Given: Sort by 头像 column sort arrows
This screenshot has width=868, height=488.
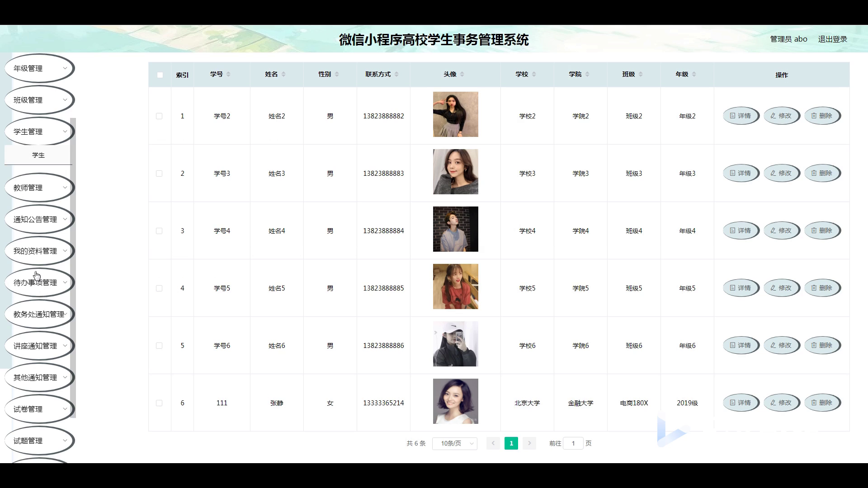Looking at the screenshot, I should (462, 75).
